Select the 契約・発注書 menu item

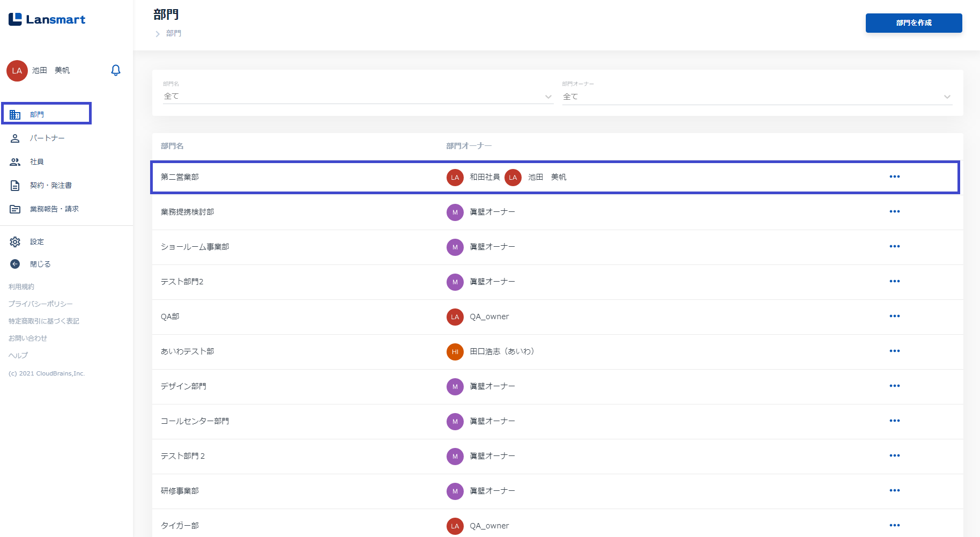[x=51, y=186]
